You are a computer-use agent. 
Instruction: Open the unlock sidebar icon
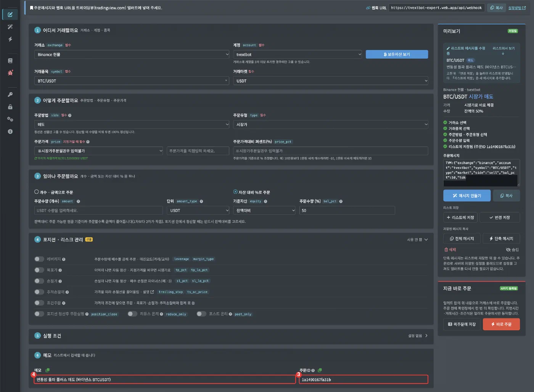pyautogui.click(x=10, y=107)
